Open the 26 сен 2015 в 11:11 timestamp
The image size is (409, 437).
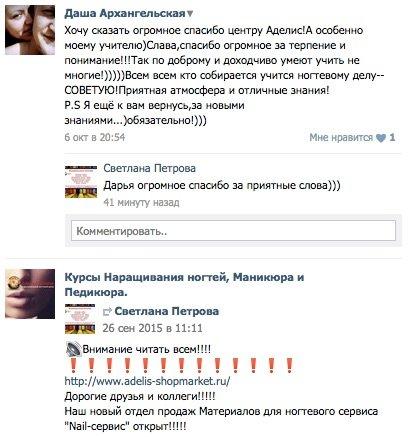tap(152, 328)
